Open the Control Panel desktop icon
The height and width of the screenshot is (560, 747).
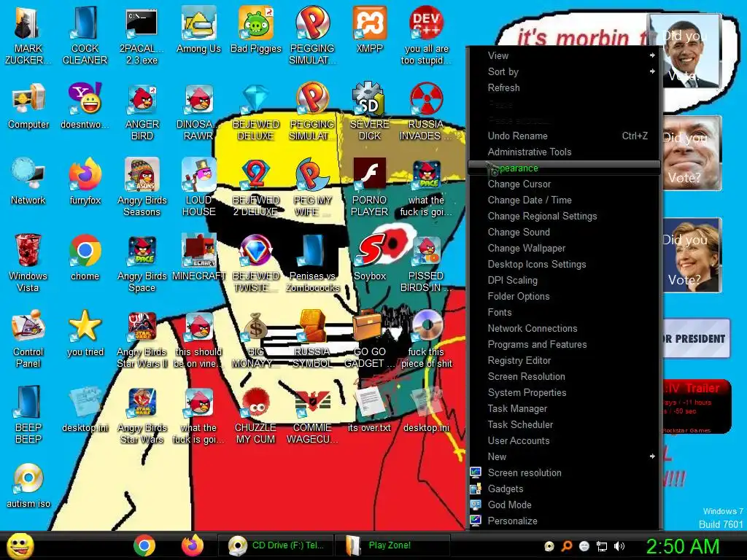(28, 339)
